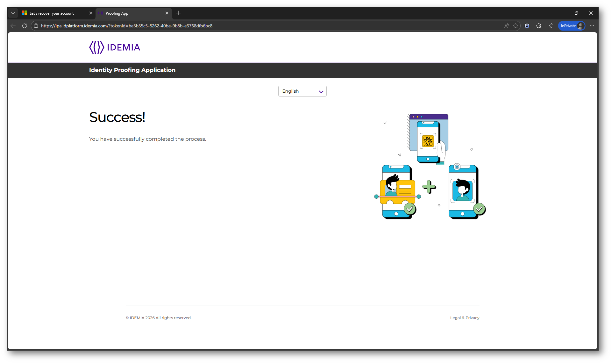612x364 pixels.
Task: Click the IDEMIA logo
Action: tap(115, 47)
